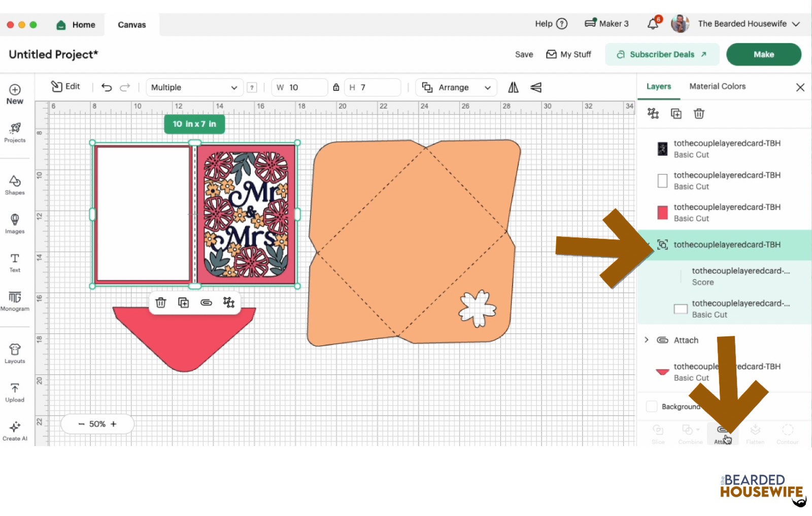Click the Undo arrow
The height and width of the screenshot is (516, 812).
point(107,87)
